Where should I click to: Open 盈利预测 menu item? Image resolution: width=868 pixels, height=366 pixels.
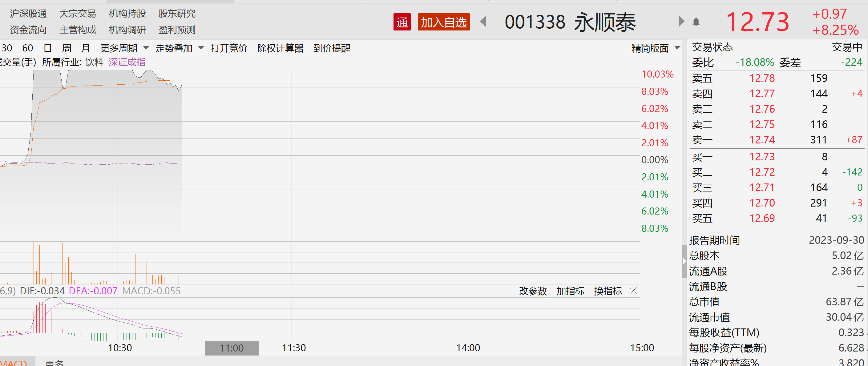[x=176, y=30]
